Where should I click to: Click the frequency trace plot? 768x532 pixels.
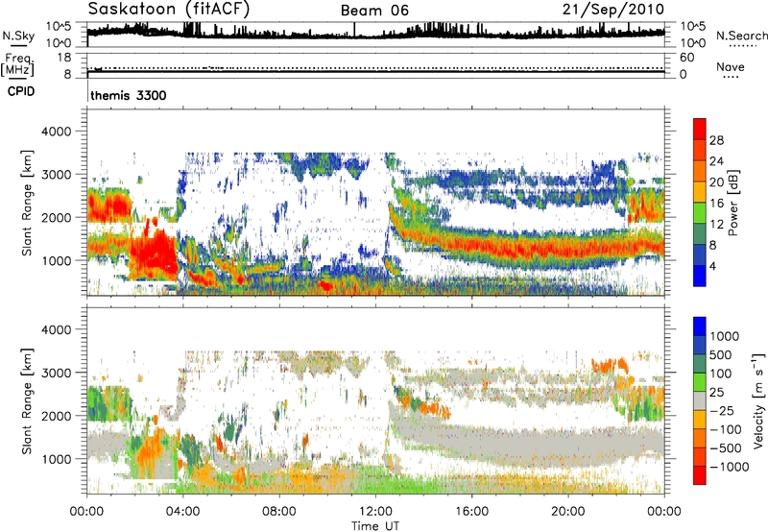tap(375, 66)
